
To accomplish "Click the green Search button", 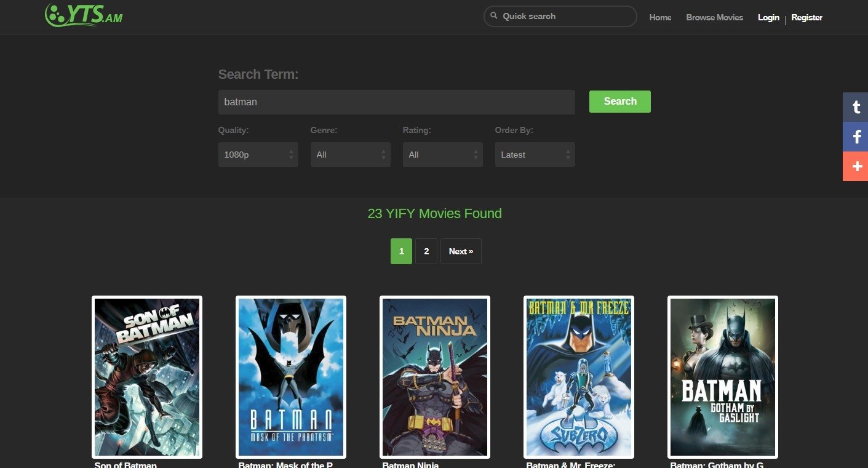I will pos(620,102).
